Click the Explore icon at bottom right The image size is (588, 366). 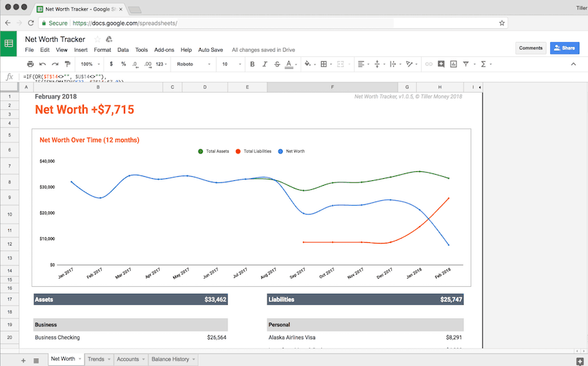point(580,360)
